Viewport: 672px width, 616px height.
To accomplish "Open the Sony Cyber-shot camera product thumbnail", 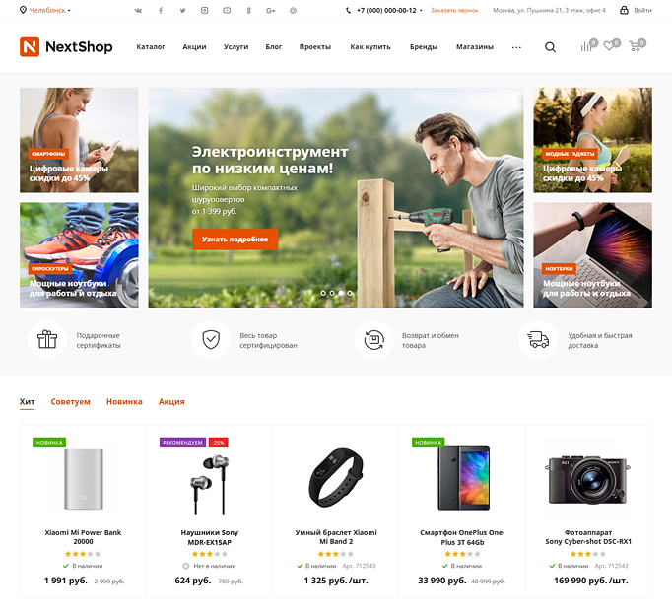I will pos(588,480).
